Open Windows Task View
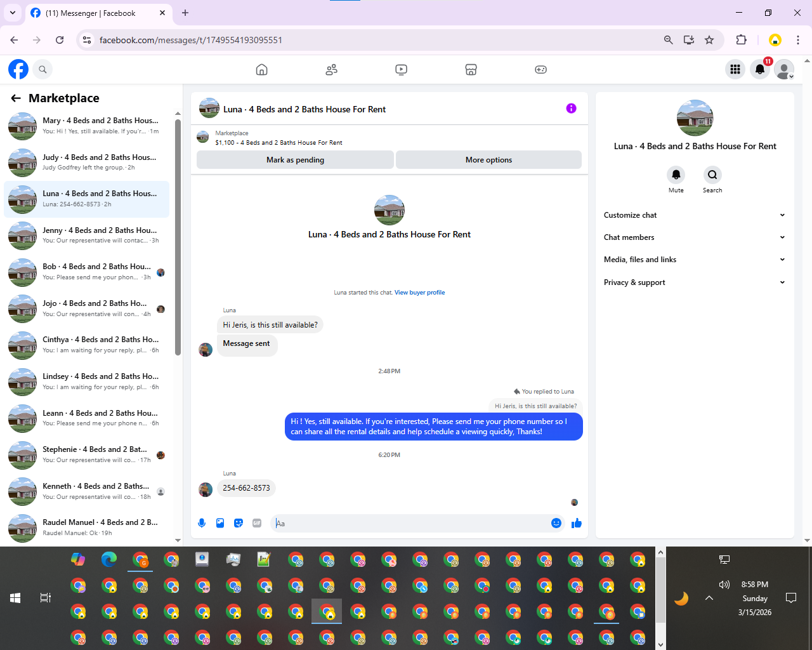Image resolution: width=812 pixels, height=650 pixels. point(46,598)
